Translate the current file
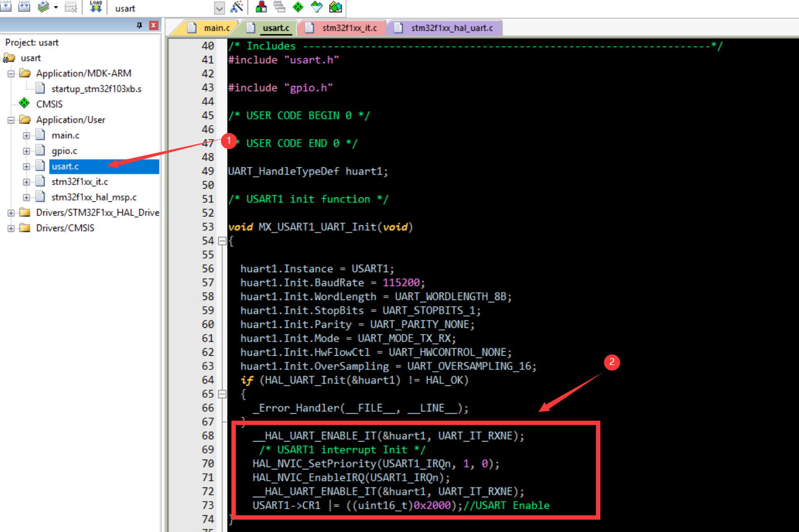Screen dimensions: 799x532 [6, 7]
